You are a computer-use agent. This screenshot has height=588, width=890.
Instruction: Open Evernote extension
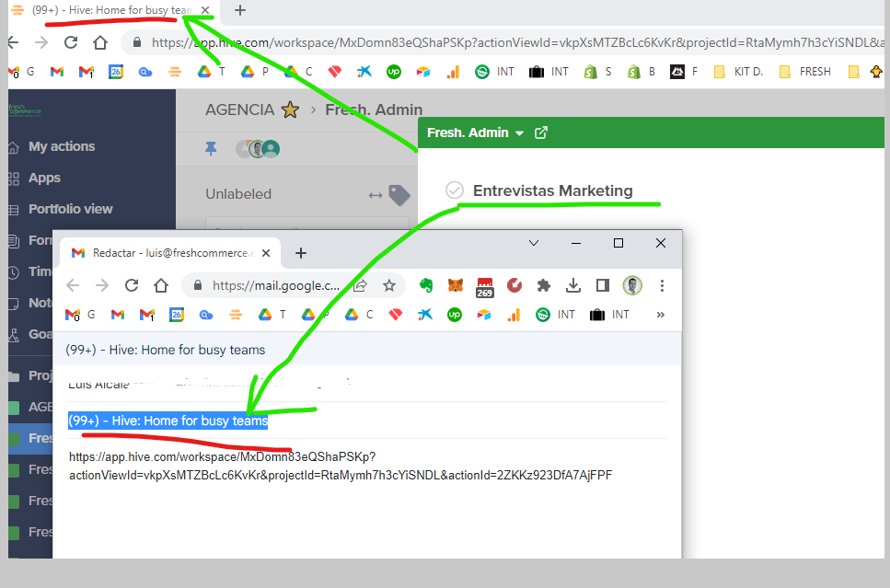tap(426, 285)
